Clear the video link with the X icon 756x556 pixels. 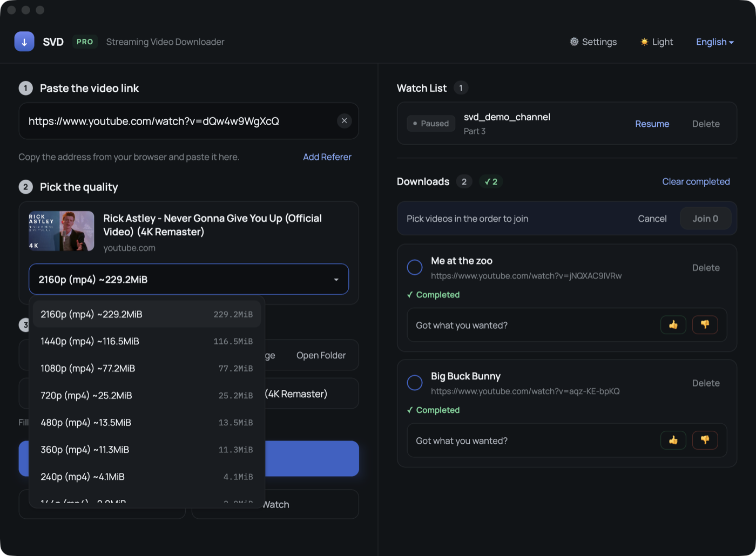(344, 121)
